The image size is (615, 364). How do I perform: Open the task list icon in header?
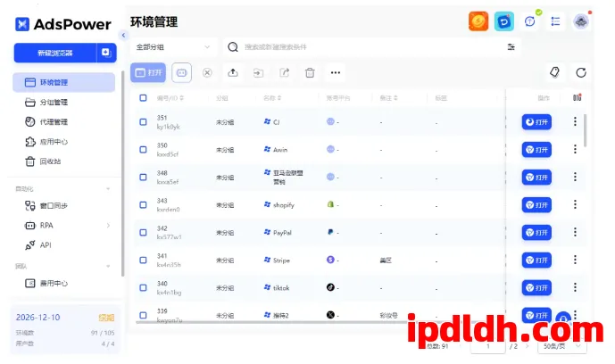[555, 21]
